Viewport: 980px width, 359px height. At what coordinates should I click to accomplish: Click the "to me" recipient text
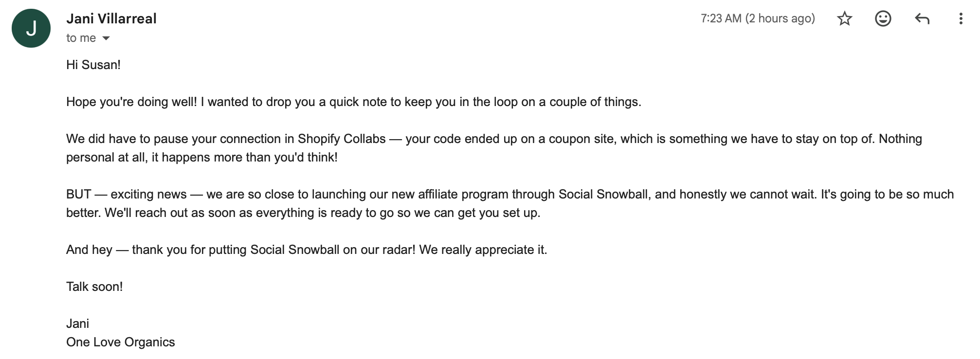81,38
